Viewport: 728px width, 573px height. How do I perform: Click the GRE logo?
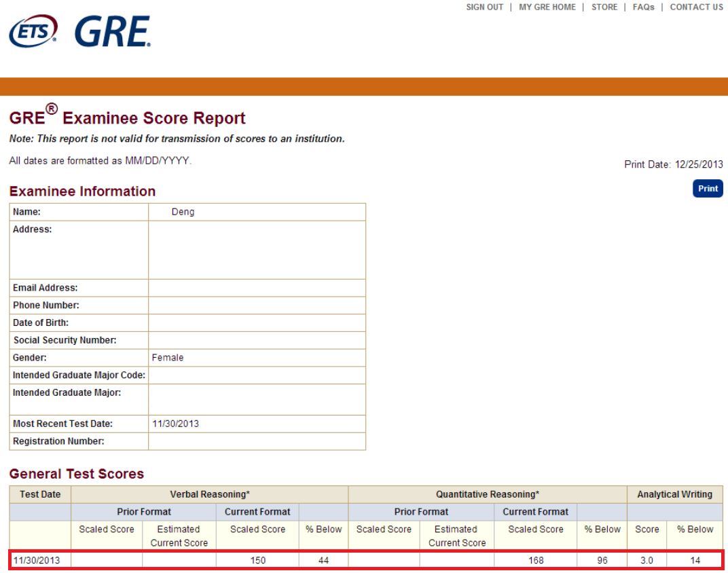[x=112, y=31]
